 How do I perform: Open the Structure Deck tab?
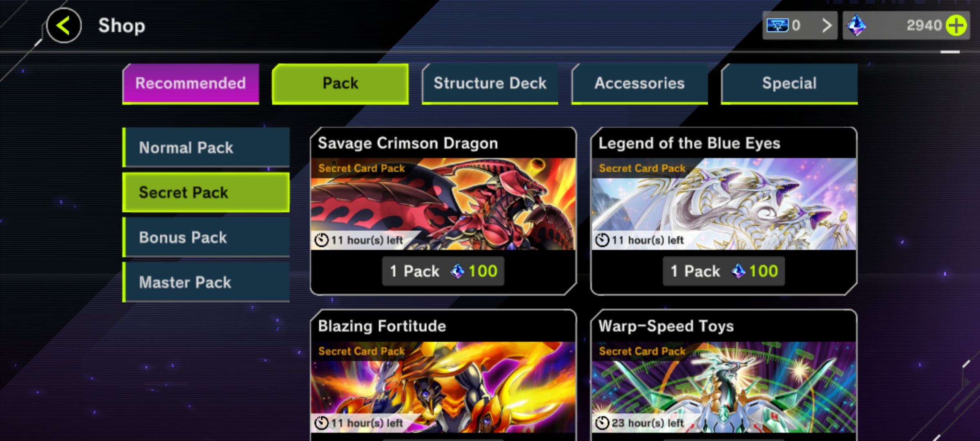(490, 83)
